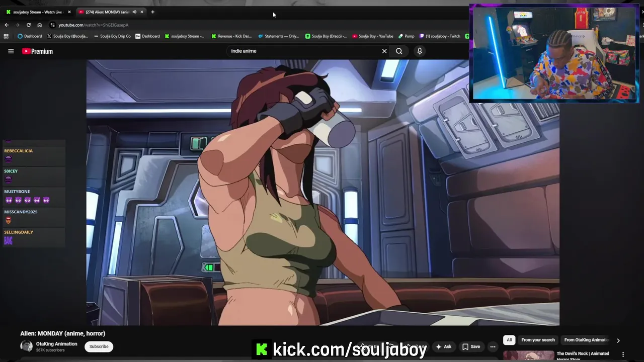Select the All filter chip
The image size is (644, 362).
pos(509,340)
